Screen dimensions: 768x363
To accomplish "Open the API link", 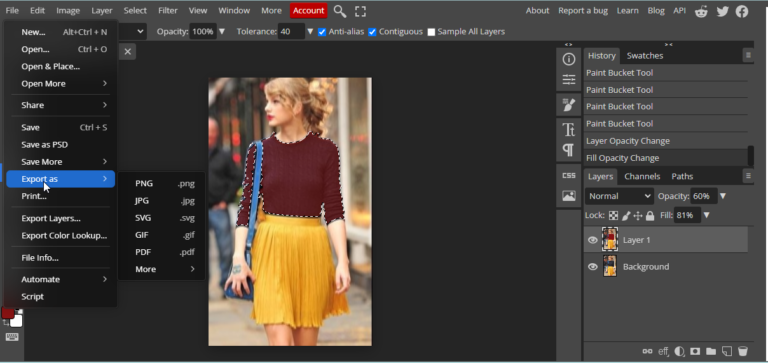I will point(679,11).
